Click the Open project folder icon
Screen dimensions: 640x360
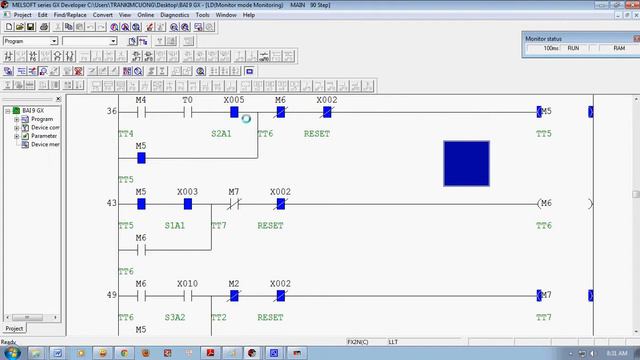coord(19,27)
